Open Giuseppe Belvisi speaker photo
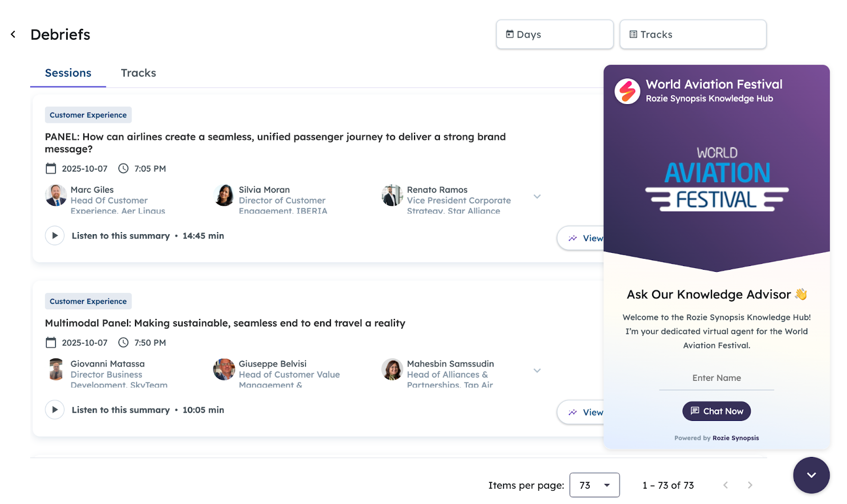The width and height of the screenshot is (847, 504). [224, 369]
